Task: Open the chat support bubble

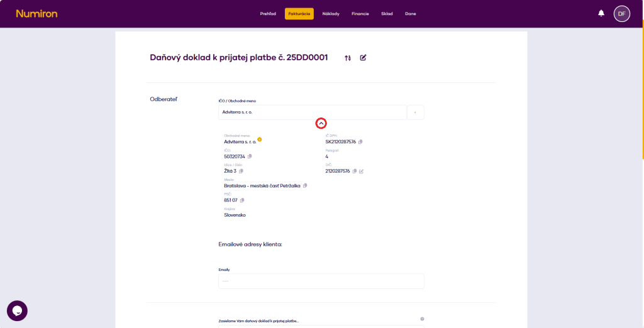Action: [17, 310]
